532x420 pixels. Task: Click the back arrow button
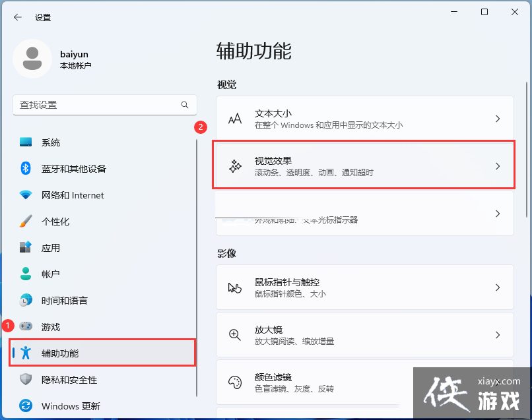[x=18, y=18]
